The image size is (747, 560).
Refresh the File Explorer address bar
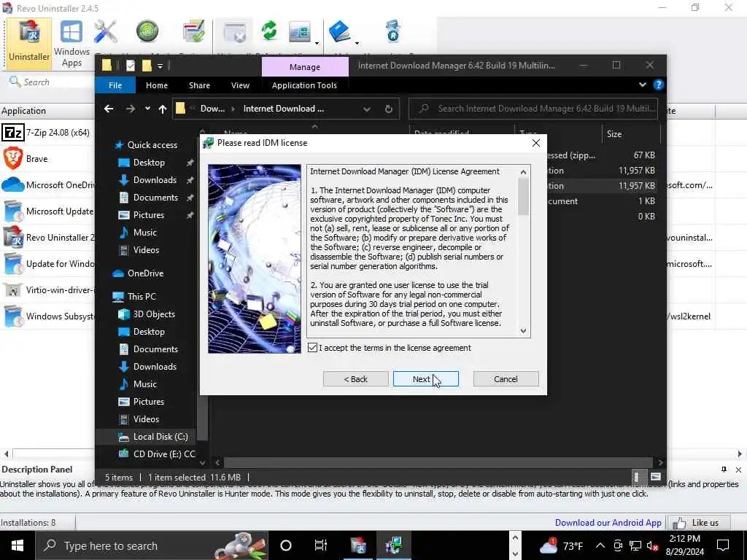click(x=389, y=109)
